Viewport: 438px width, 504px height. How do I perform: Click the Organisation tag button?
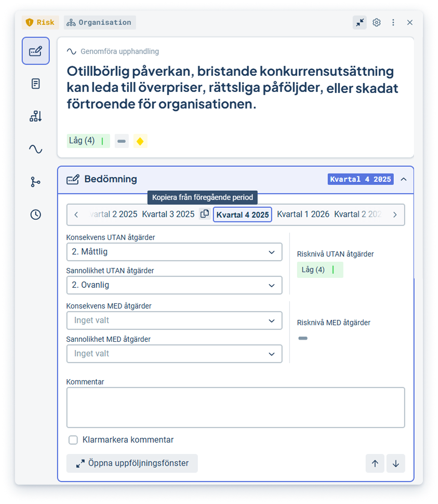(x=100, y=22)
